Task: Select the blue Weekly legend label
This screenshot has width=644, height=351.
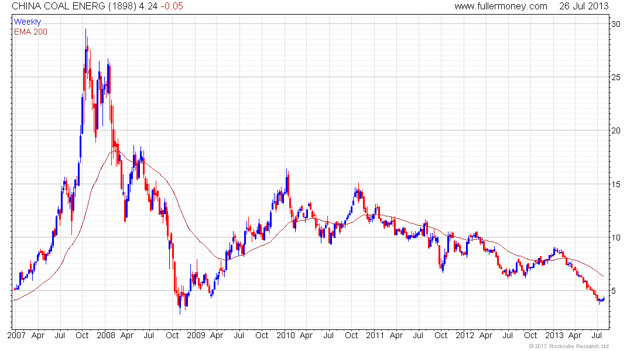Action: 28,22
